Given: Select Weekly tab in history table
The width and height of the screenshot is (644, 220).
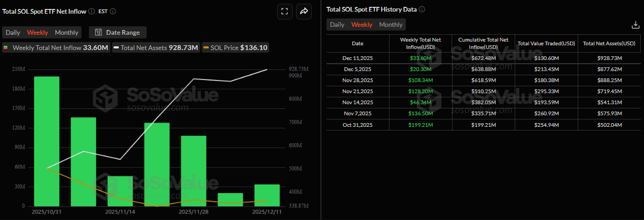Looking at the screenshot, I should (362, 25).
